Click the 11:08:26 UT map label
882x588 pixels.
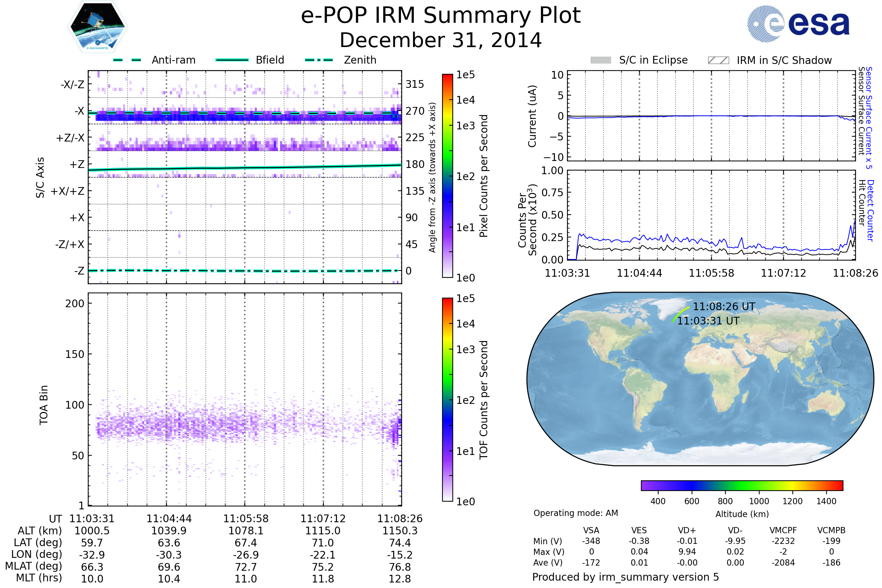coord(724,307)
